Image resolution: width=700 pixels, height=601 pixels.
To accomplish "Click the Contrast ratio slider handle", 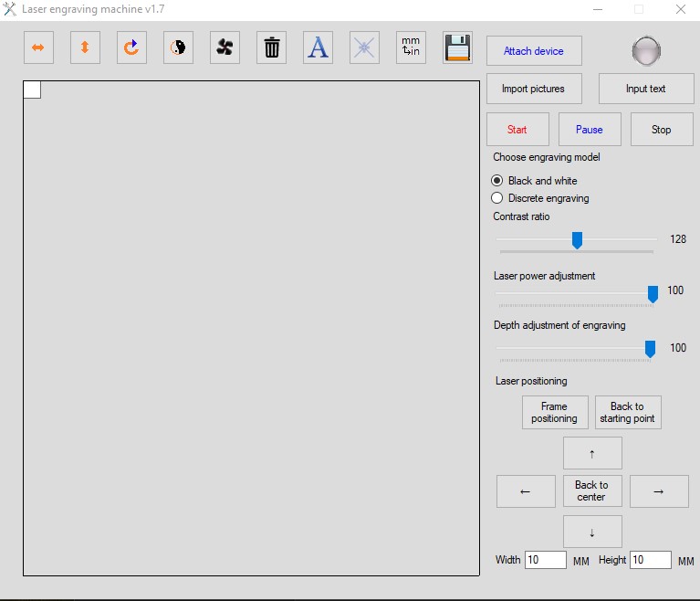I will pyautogui.click(x=577, y=240).
